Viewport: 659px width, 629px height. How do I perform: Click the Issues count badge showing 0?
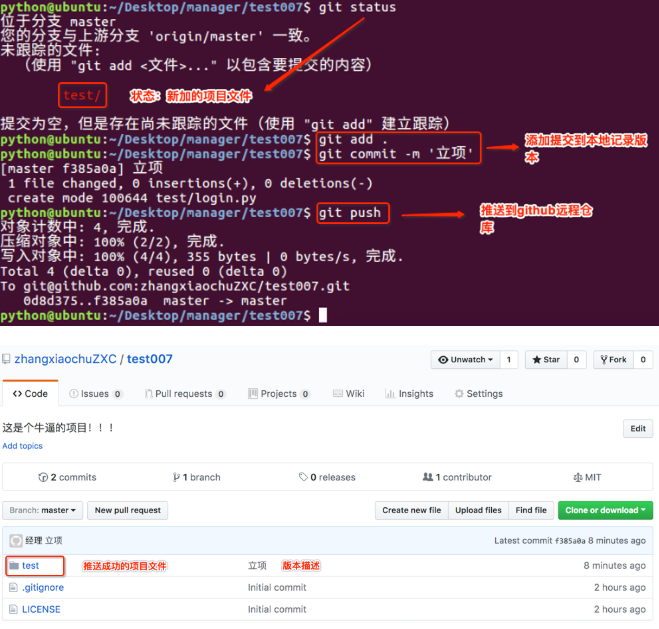[x=118, y=394]
